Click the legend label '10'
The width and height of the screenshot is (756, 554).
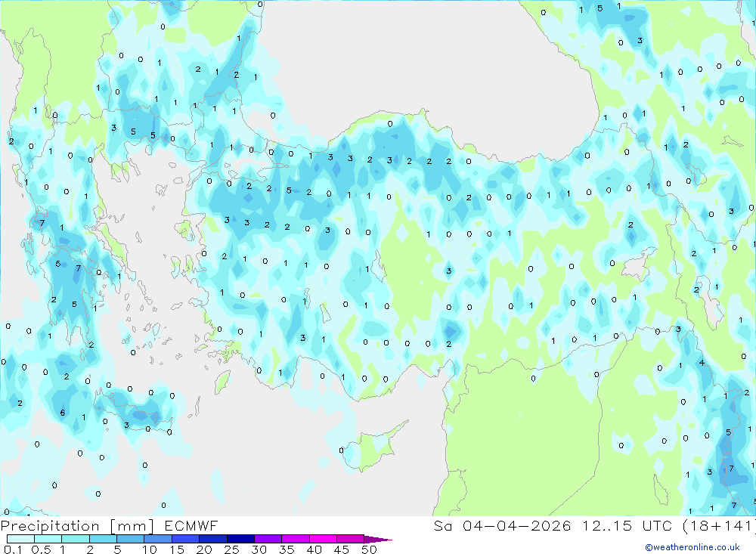point(150,549)
